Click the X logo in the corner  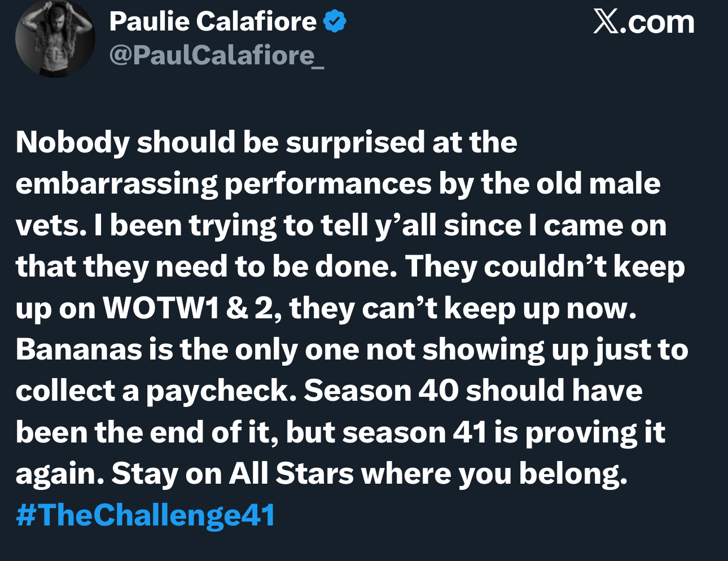tap(606, 23)
